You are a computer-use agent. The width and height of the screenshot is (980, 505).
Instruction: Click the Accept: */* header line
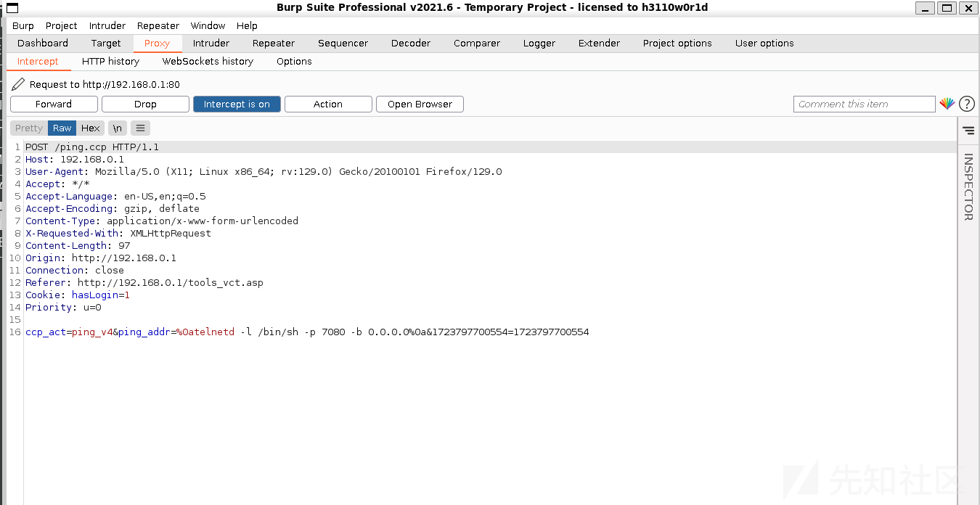57,184
